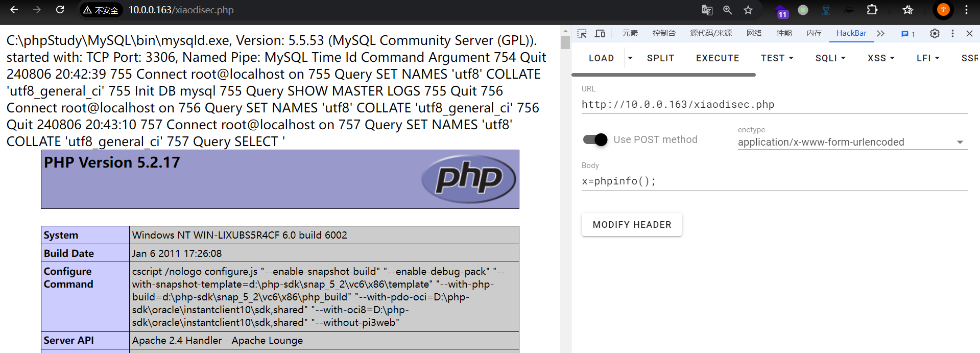Activate the DevTools inspect element picker
Image resolution: width=980 pixels, height=353 pixels.
pos(582,33)
